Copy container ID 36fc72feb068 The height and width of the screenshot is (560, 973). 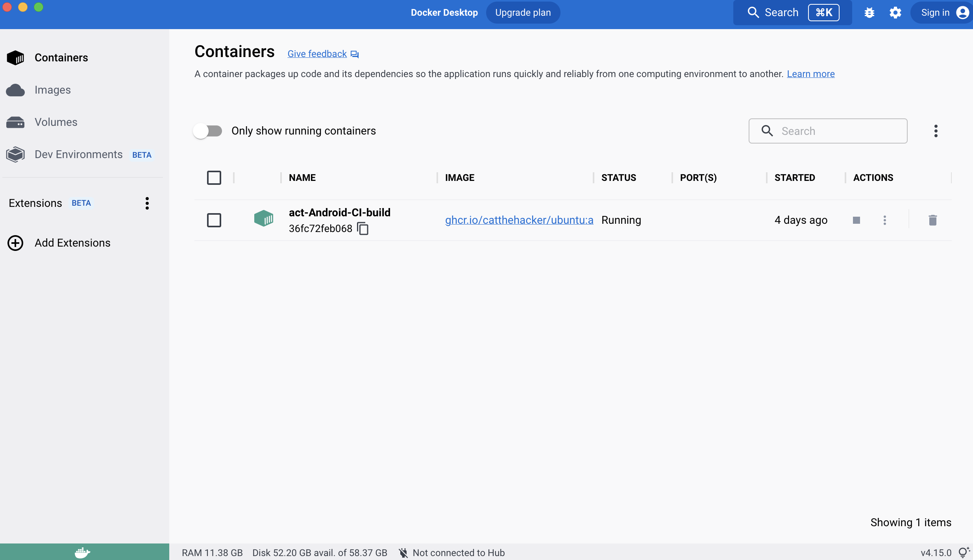(363, 228)
